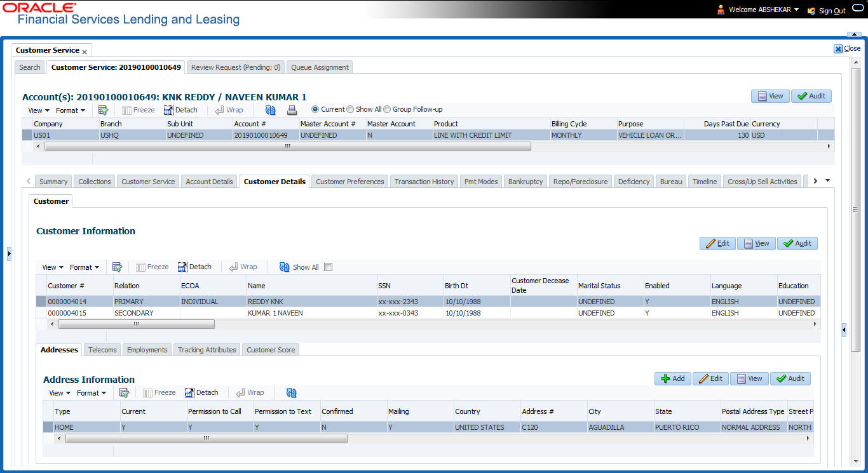The height and width of the screenshot is (473, 868).
Task: Click the Sign Out icon
Action: [x=811, y=11]
